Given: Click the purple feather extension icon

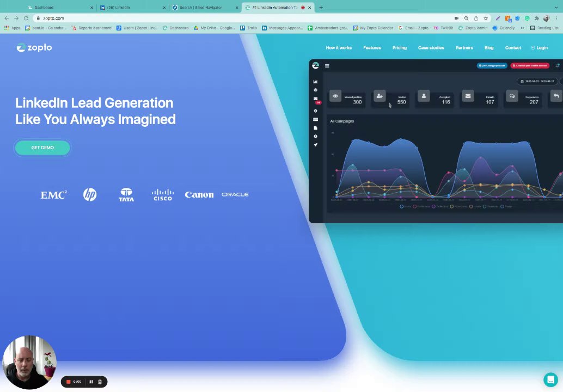Looking at the screenshot, I should pos(498,18).
